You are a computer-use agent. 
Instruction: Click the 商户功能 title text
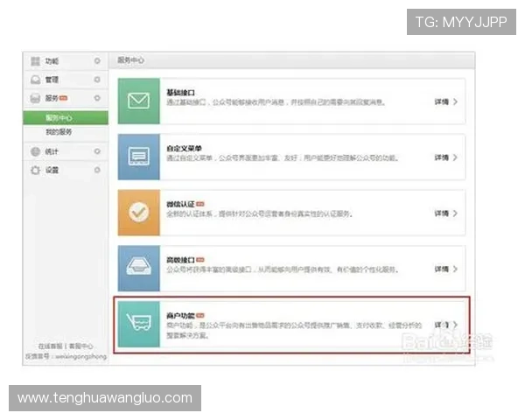(181, 316)
